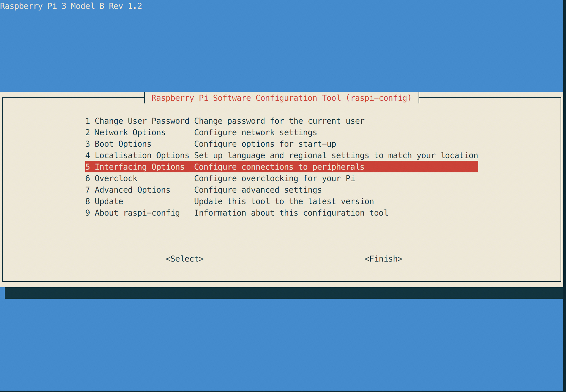The image size is (566, 392).
Task: Open About raspi-config entry
Action: coord(281,213)
